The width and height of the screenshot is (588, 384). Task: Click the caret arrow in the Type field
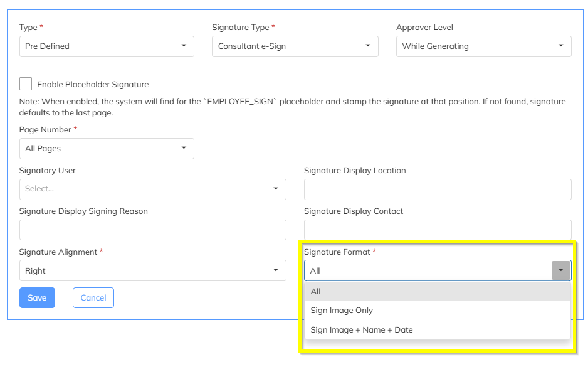(x=184, y=46)
